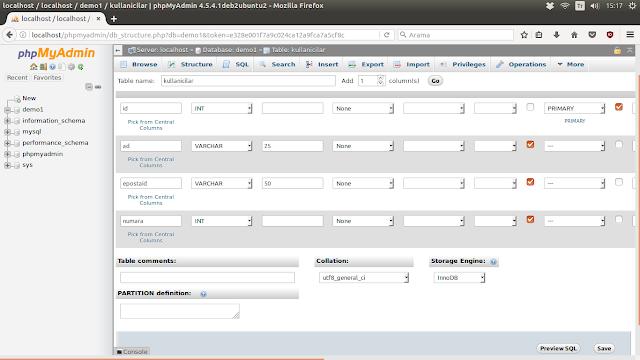Uncheck auto-increment checkbox for id column
The width and height of the screenshot is (640, 360).
coord(619,107)
